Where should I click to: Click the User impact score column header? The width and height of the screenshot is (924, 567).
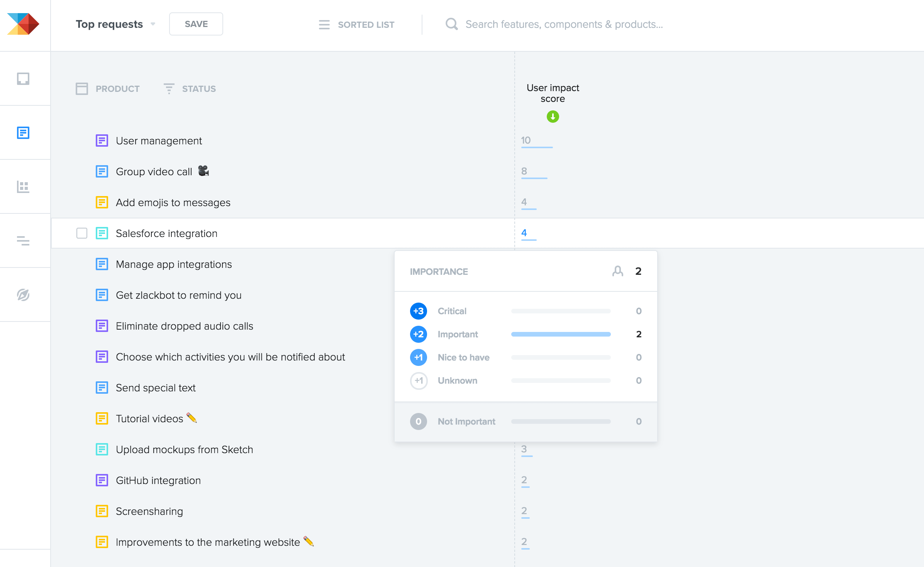click(x=553, y=93)
